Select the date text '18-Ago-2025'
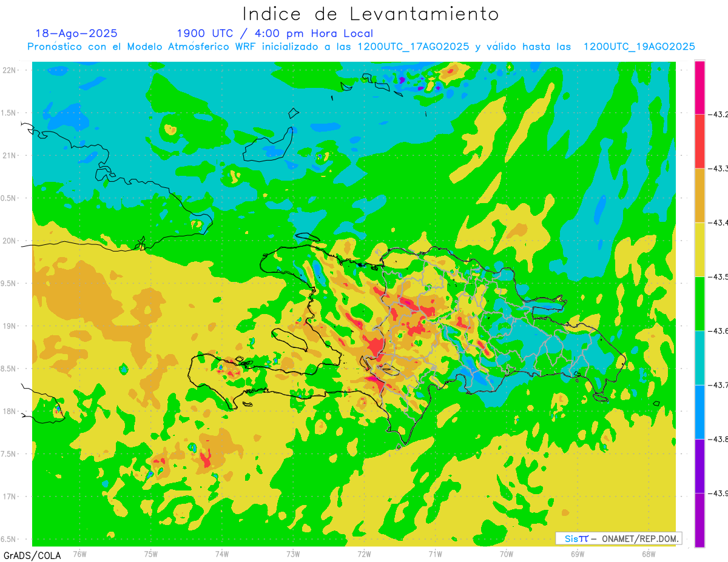728x562 pixels. click(x=76, y=33)
